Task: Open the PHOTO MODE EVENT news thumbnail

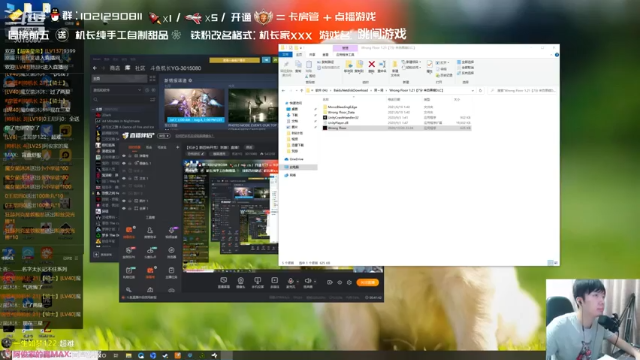Action: tap(253, 105)
